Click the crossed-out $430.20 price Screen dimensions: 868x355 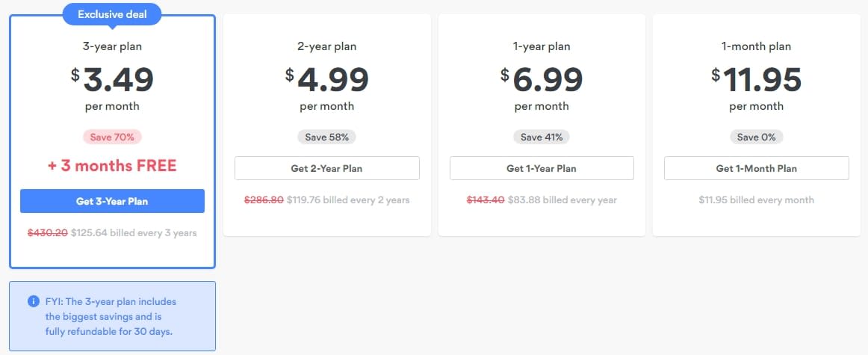coord(48,233)
